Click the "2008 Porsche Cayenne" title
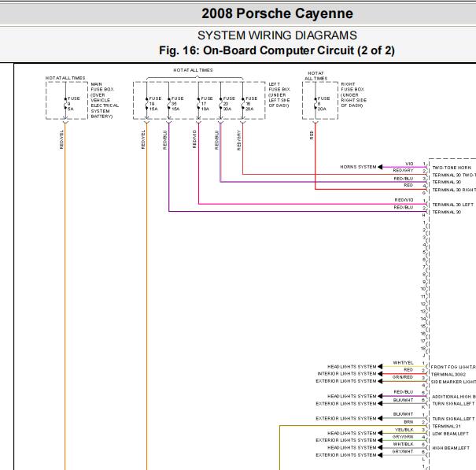Viewport: 476px width, 470px height. pos(277,13)
